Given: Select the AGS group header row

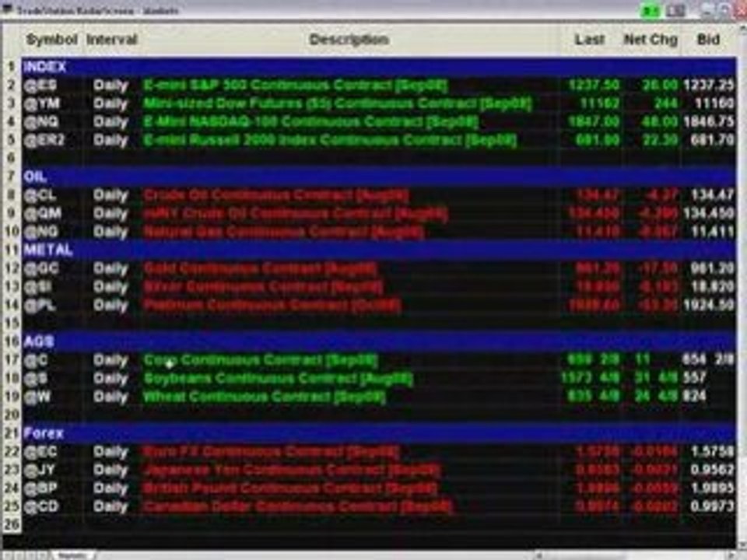Looking at the screenshot, I should point(379,341).
